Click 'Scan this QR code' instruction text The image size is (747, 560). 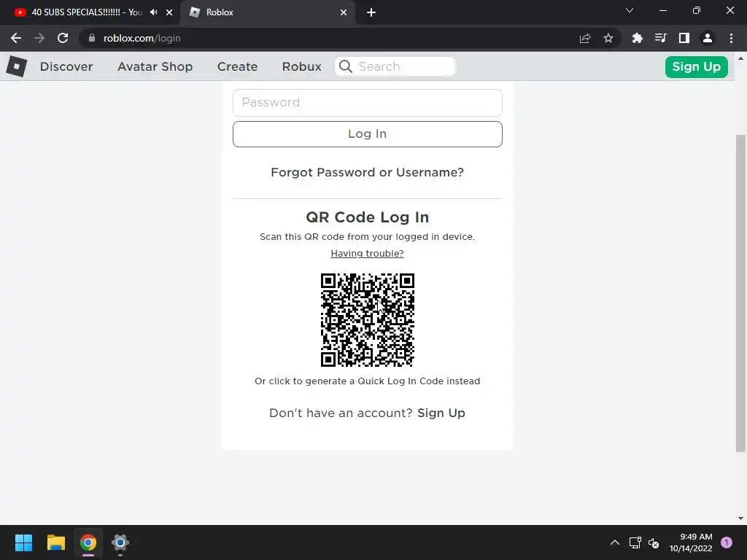(368, 237)
